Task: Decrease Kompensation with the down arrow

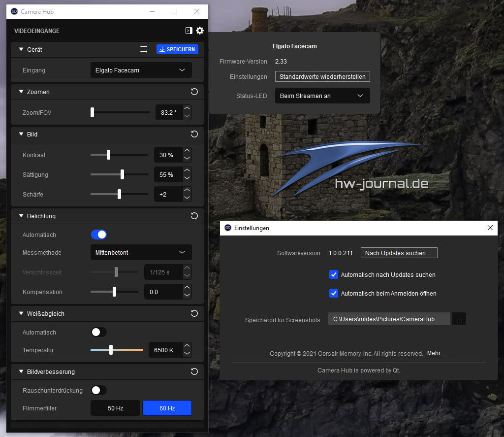Action: tap(187, 296)
